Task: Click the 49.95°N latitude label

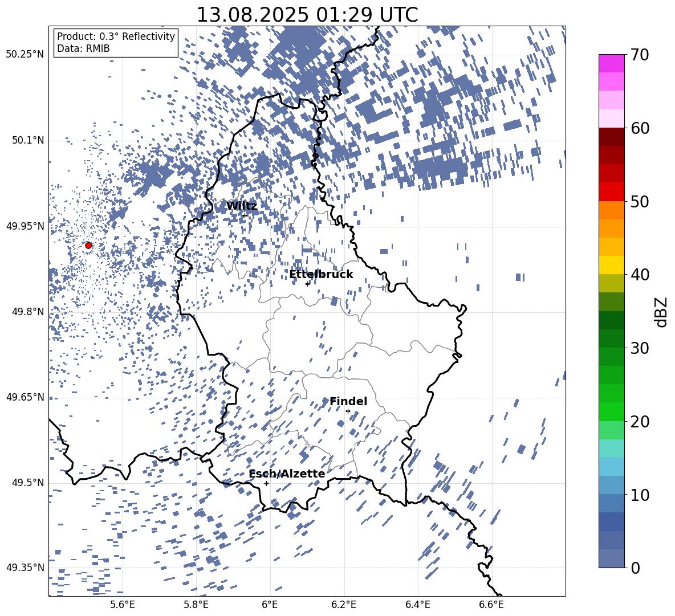Action: (25, 226)
